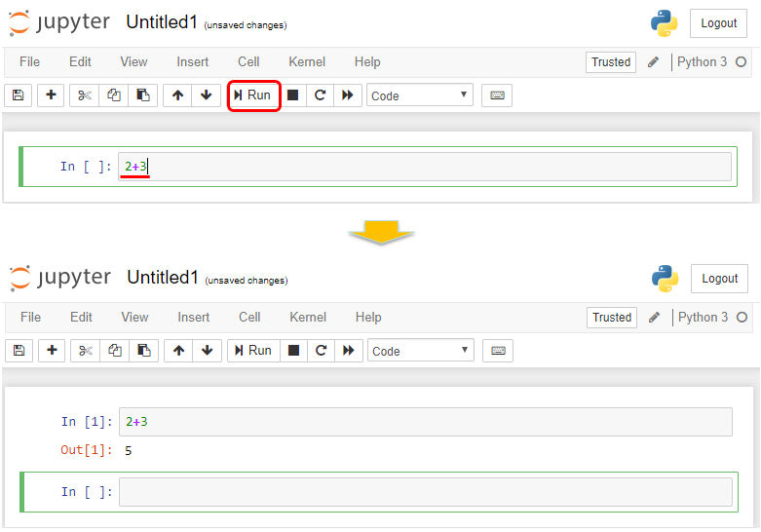Click Out[1] result value 5
761x532 pixels.
(128, 451)
